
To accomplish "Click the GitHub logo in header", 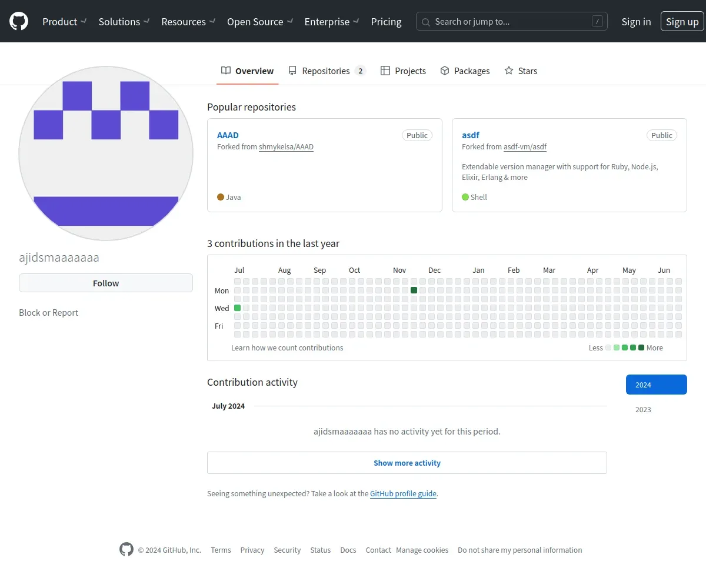I will click(x=19, y=22).
